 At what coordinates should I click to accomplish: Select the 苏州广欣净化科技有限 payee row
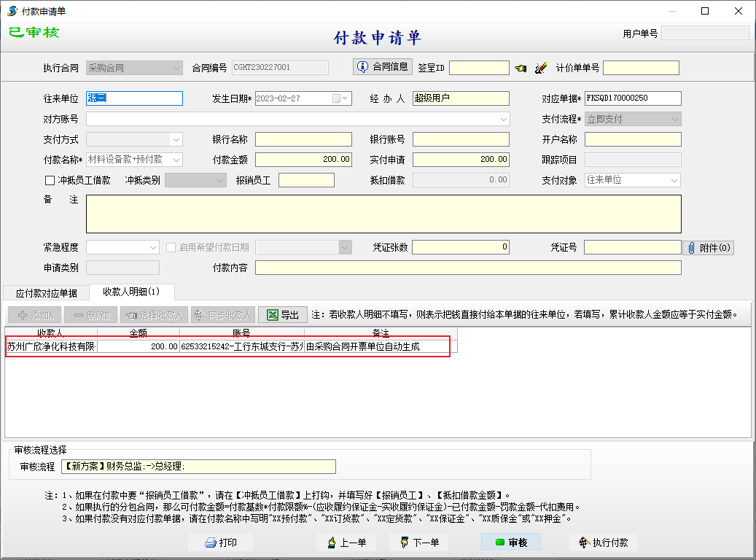pos(51,347)
